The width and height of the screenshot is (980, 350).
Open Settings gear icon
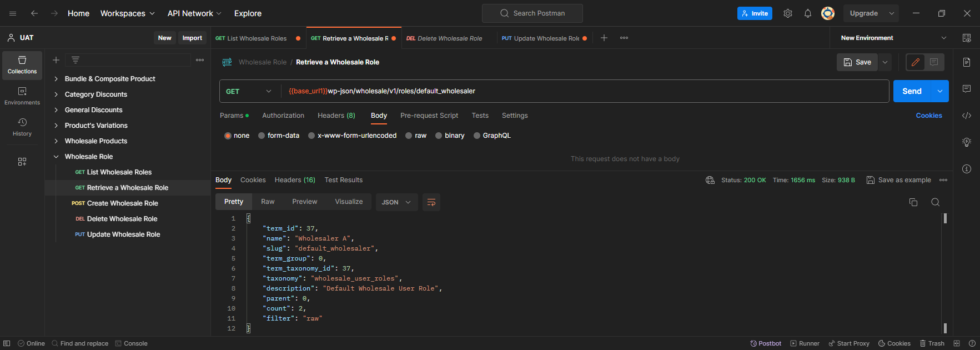(788, 13)
